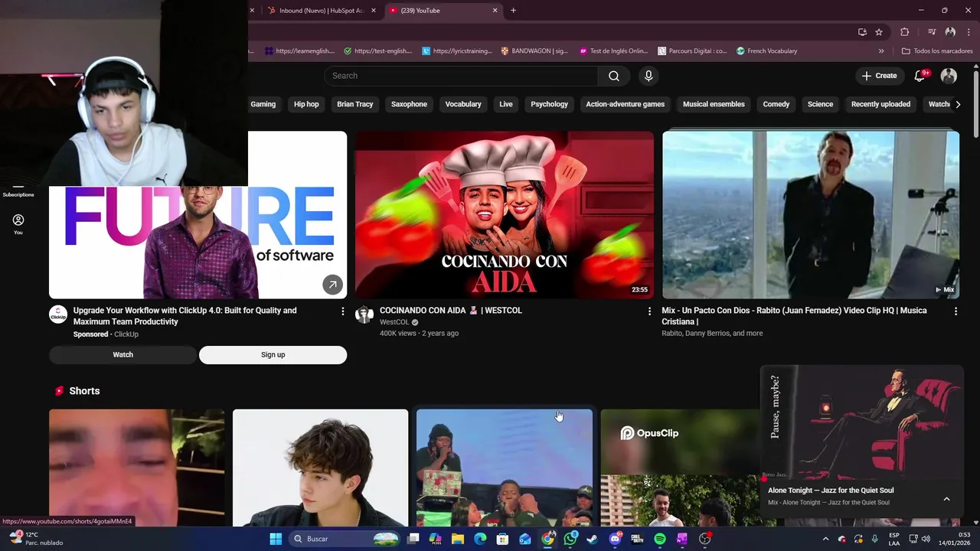Open File Explorer from the taskbar
This screenshot has height=551, width=980.
pyautogui.click(x=458, y=539)
